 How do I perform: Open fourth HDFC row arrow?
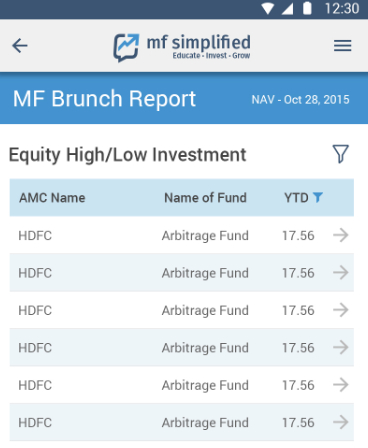click(341, 348)
